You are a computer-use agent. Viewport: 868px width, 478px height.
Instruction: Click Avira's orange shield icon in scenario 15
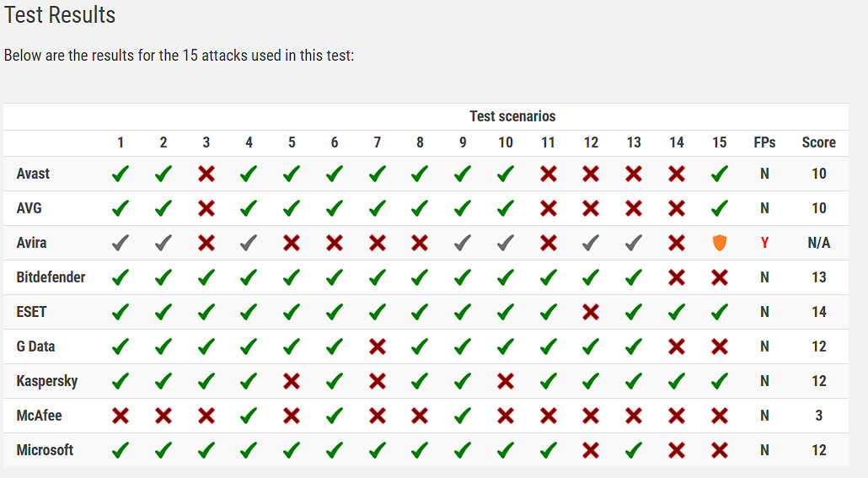click(x=719, y=243)
